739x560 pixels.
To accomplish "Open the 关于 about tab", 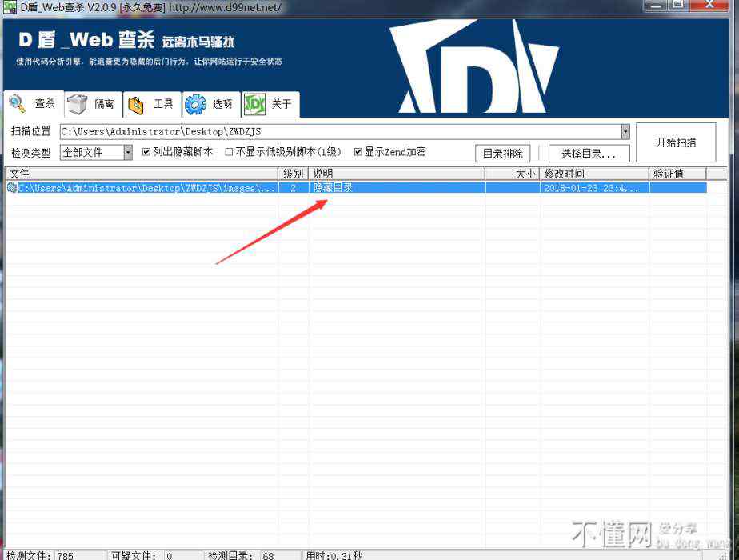I will [270, 104].
